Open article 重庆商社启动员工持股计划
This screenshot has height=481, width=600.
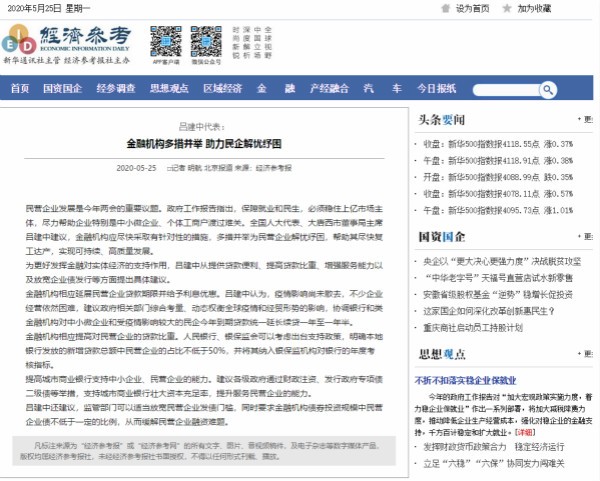(x=473, y=328)
